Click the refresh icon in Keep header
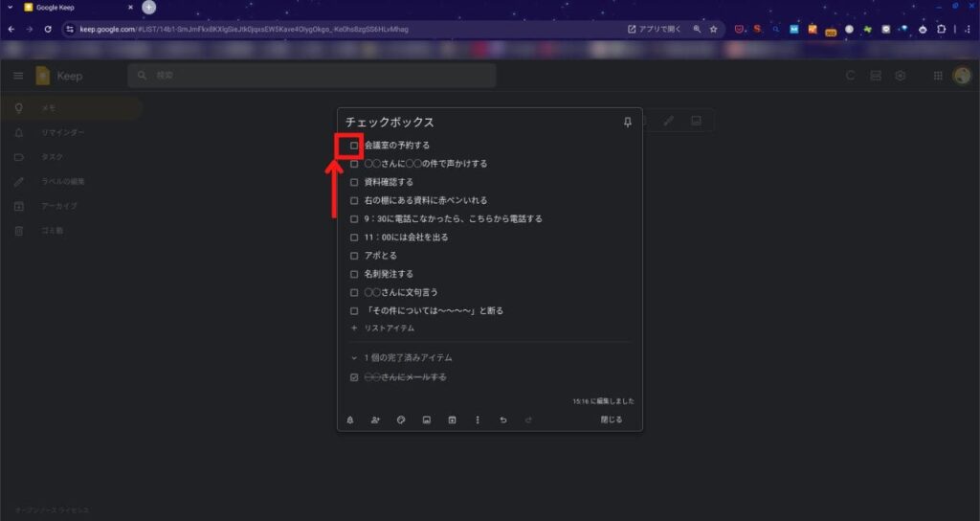 pos(850,76)
